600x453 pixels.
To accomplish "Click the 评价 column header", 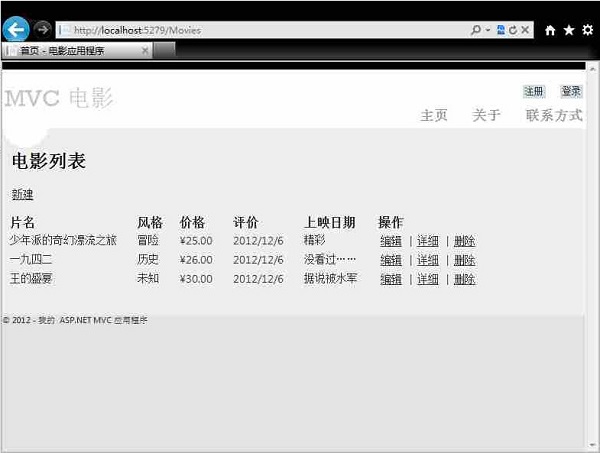I will click(x=246, y=223).
